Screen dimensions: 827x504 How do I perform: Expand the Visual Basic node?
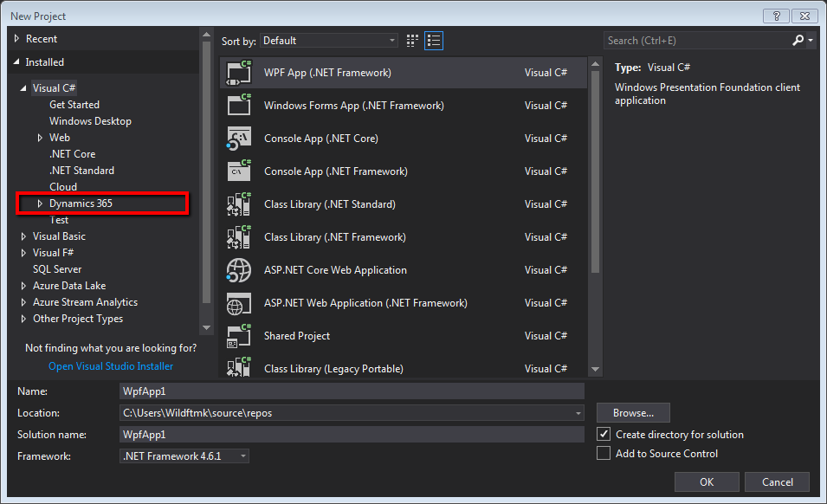[x=23, y=236]
